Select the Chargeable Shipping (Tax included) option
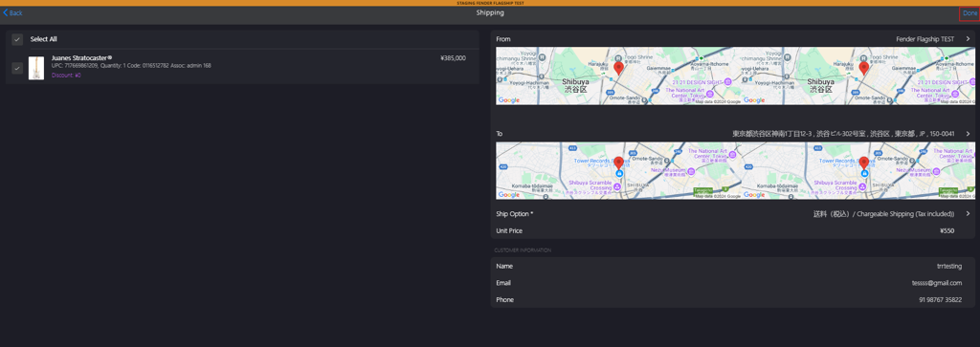Viewport: 980px width, 347px height. tap(883, 214)
